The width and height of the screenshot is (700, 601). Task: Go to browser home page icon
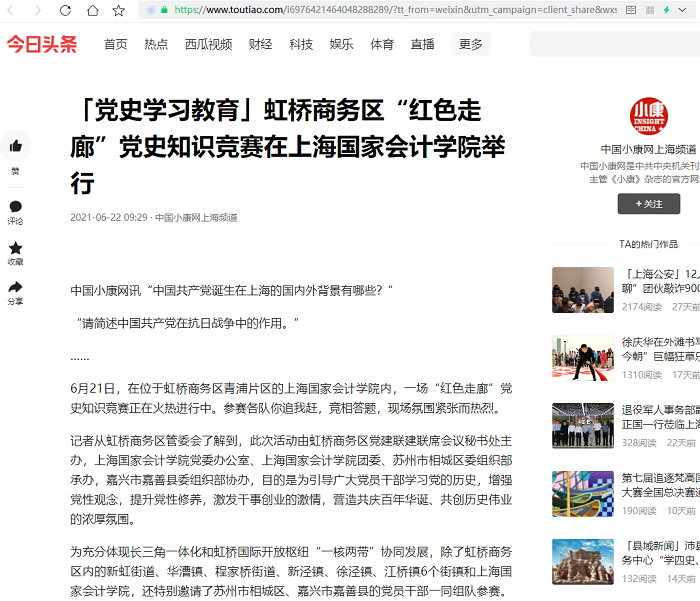tap(92, 10)
